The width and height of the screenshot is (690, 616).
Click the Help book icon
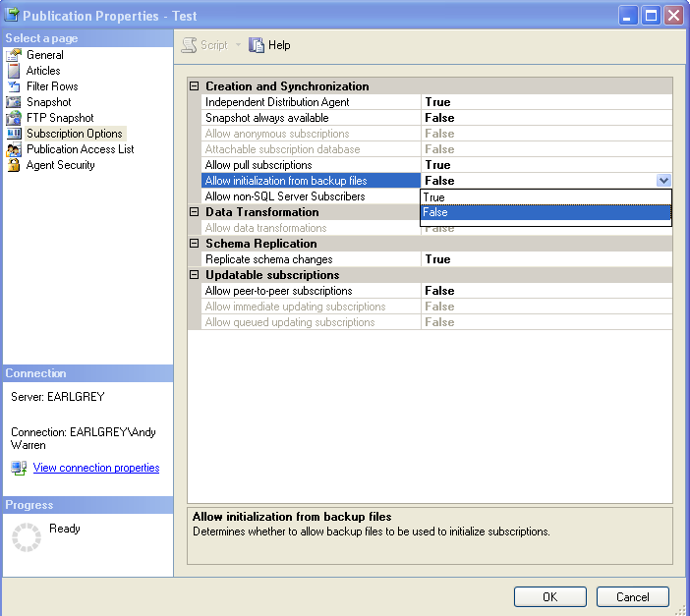click(257, 45)
